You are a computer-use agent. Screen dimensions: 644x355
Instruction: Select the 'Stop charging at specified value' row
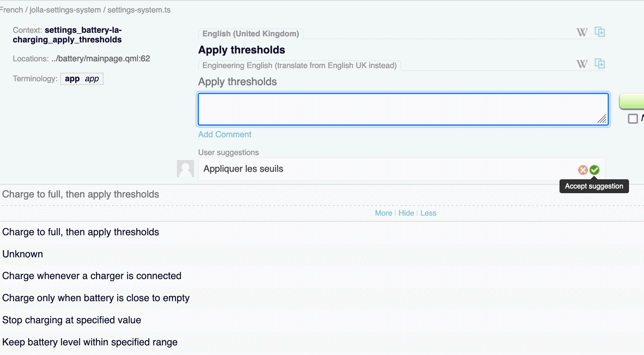72,320
